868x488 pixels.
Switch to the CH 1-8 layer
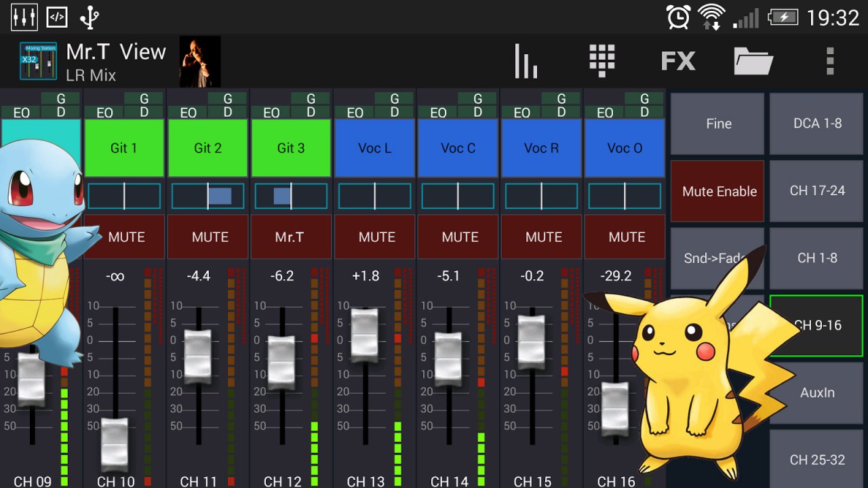pyautogui.click(x=817, y=258)
